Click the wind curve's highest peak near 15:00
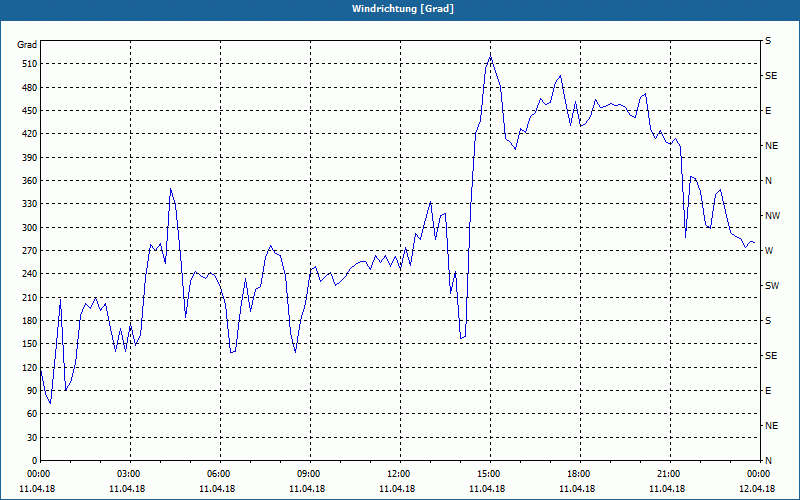 [x=490, y=55]
